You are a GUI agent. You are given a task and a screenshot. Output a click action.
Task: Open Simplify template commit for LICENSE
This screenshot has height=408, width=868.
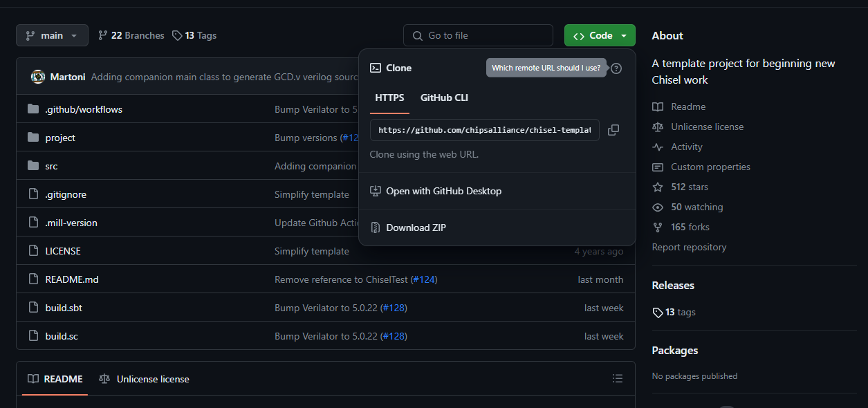[x=312, y=251]
